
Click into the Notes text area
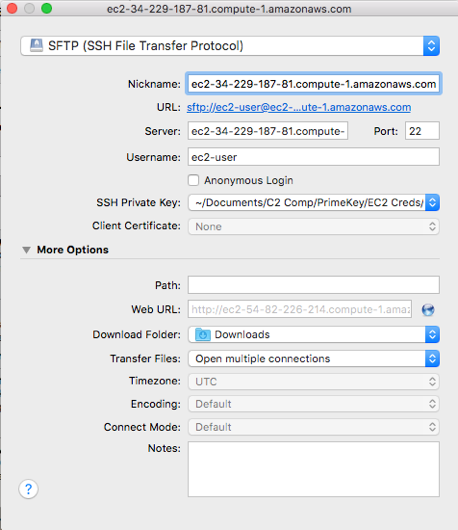click(314, 469)
